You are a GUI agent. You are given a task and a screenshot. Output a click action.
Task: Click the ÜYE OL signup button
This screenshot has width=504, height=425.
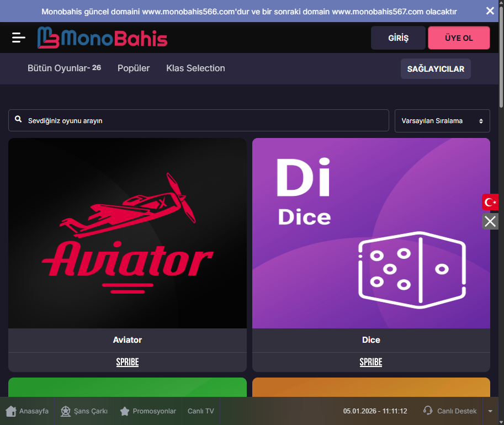tap(459, 38)
